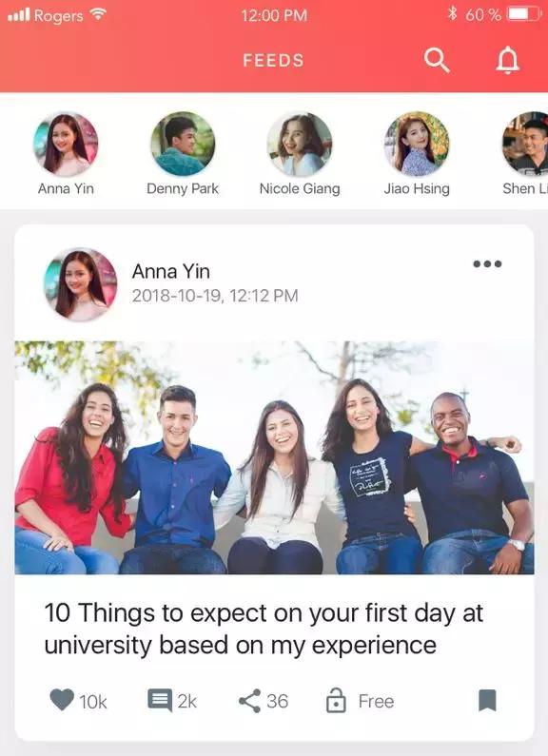Screen dimensions: 548x756
Task: Select Nicole Giang's profile picture
Action: (x=300, y=144)
